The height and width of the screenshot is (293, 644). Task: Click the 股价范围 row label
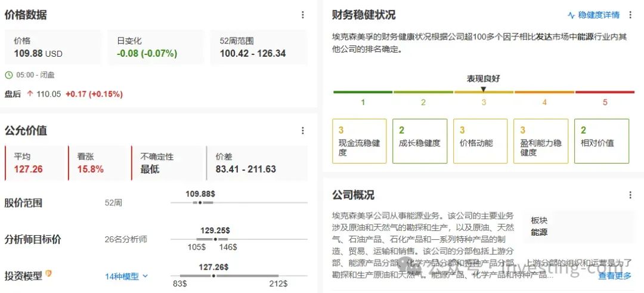[x=23, y=203]
